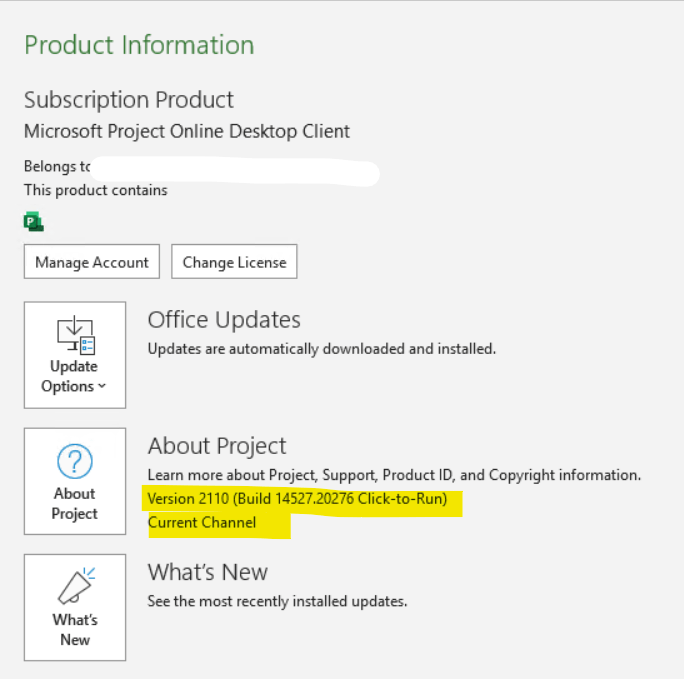Click the Office Updates heading
The image size is (684, 679).
coord(224,320)
